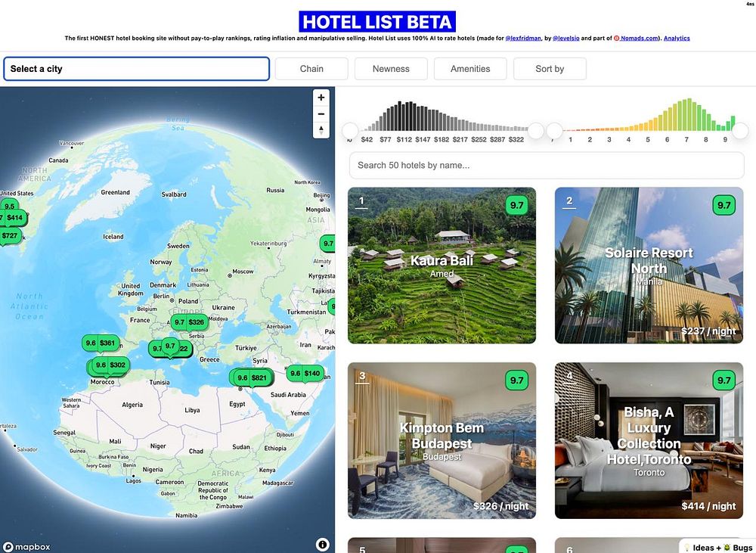Open the Mapbox logo link

pos(27,547)
